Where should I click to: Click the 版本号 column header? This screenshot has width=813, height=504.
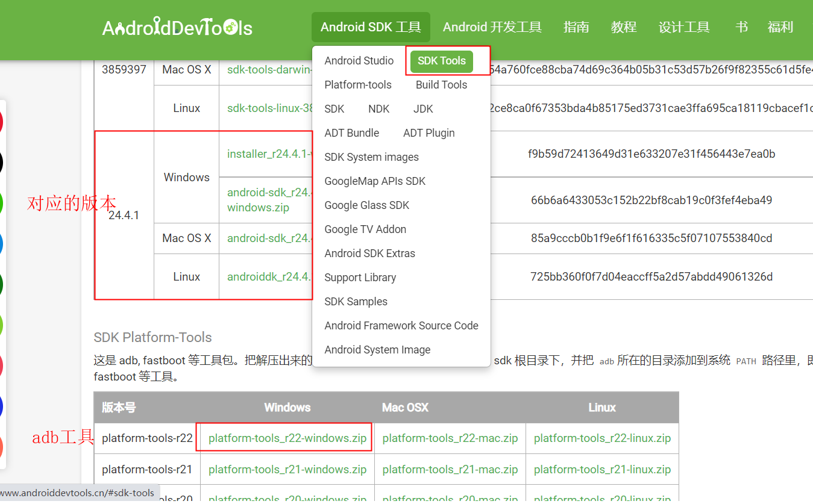click(x=119, y=408)
